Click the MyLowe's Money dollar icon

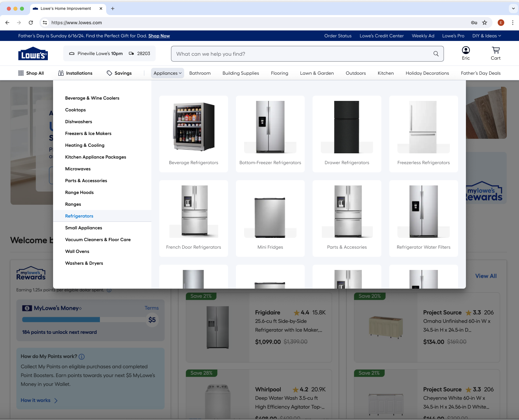tap(27, 308)
